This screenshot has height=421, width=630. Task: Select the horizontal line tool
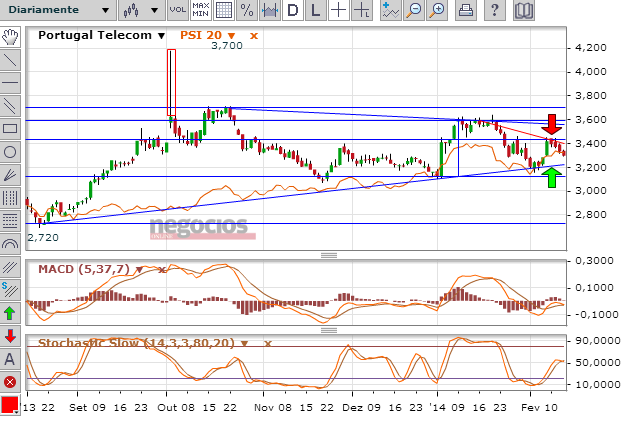tap(10, 83)
